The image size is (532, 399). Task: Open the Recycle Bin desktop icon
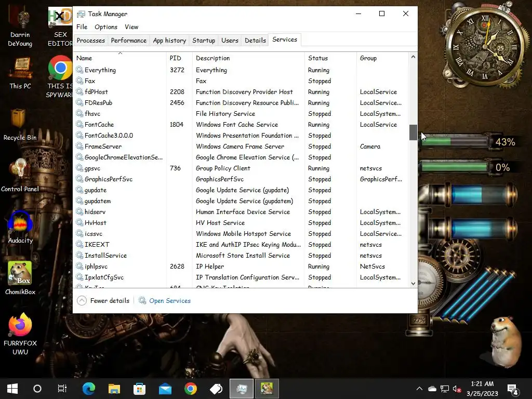(x=20, y=125)
